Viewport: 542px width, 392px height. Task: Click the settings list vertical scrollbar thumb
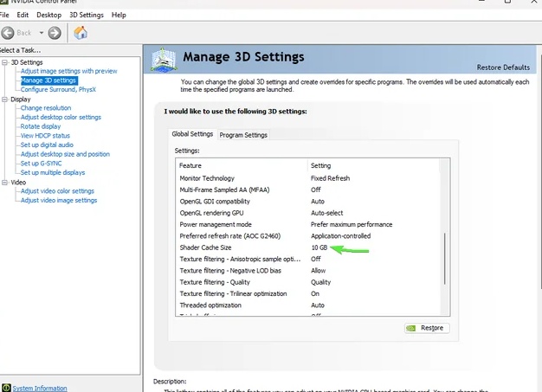[x=444, y=259]
